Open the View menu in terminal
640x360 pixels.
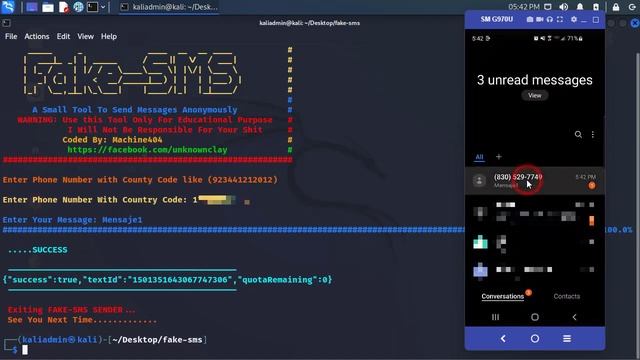tap(85, 36)
